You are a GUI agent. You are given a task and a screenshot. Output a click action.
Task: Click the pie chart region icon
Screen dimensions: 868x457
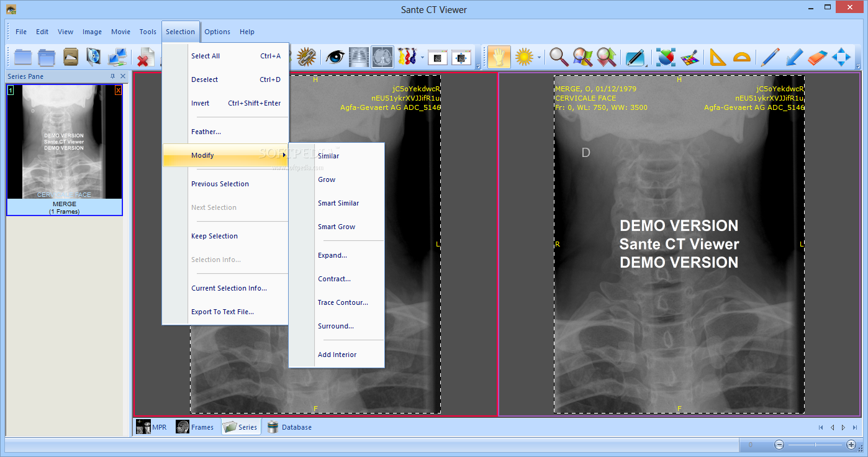[x=665, y=57]
